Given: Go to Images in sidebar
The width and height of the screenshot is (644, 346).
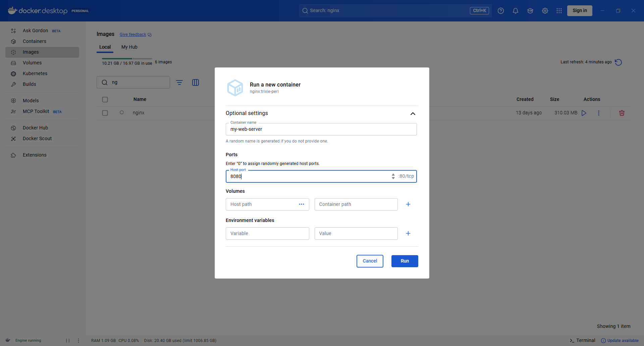Looking at the screenshot, I should pos(42,52).
